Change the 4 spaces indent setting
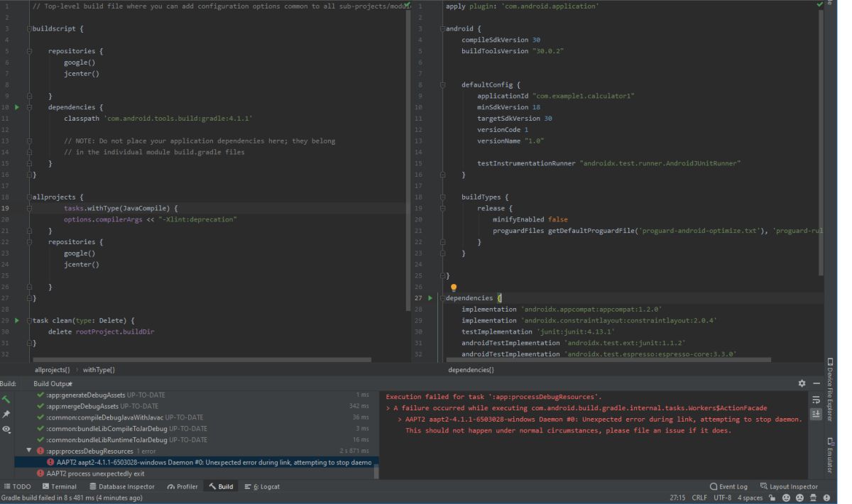Image resolution: width=852 pixels, height=504 pixels. [x=750, y=498]
